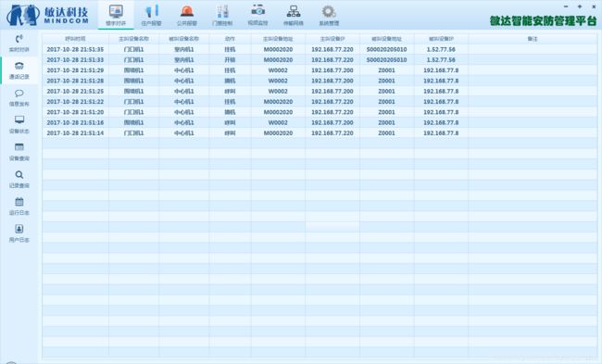602x364 pixels.
Task: Open the resident alarm (住户报警) icon
Action: pyautogui.click(x=151, y=11)
